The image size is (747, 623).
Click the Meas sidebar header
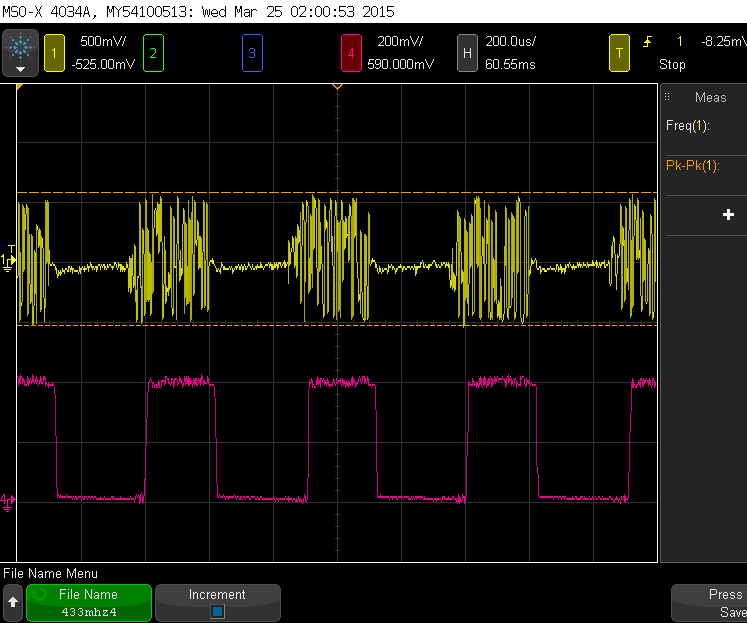pyautogui.click(x=710, y=98)
